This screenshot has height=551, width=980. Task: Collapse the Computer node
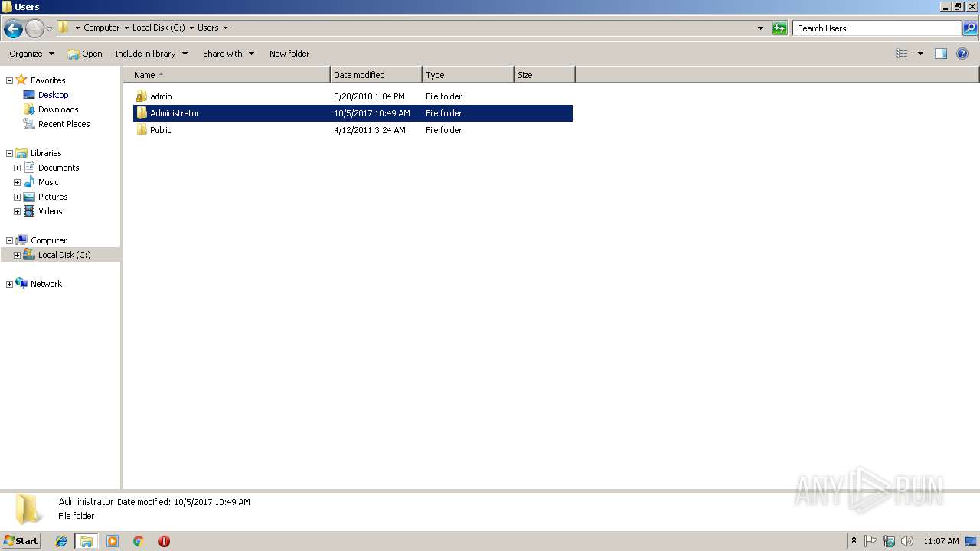click(x=9, y=240)
